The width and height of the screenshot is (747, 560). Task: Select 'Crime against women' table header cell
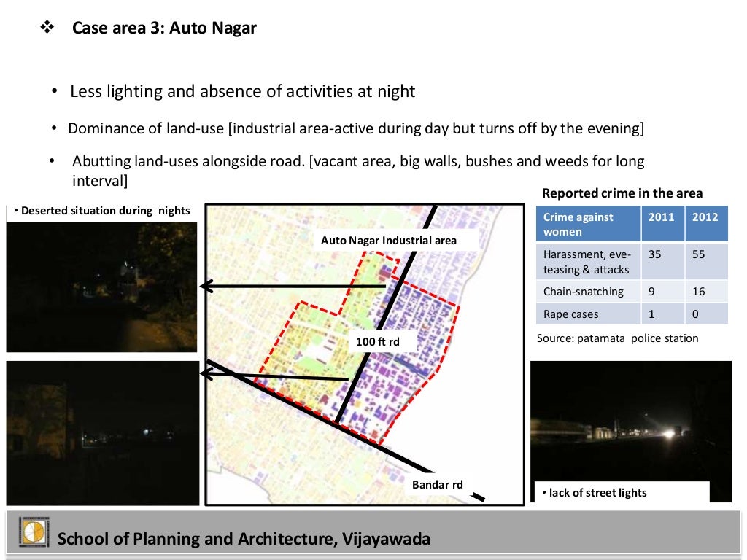click(589, 224)
